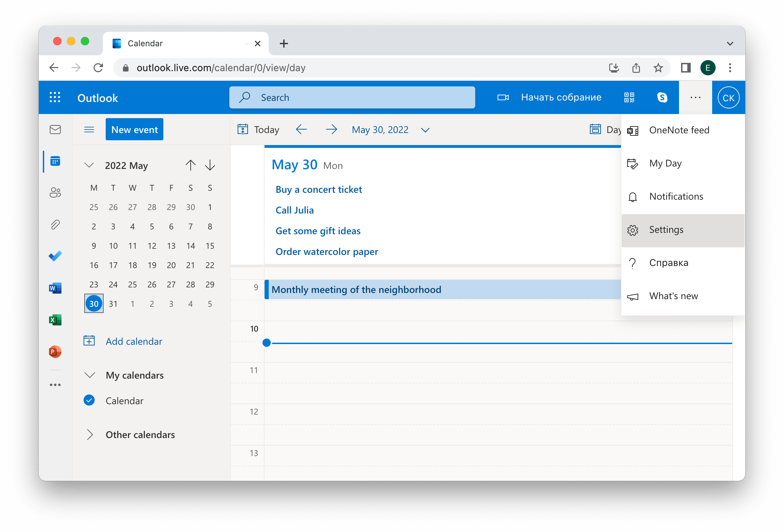Toggle the hamburger navigation pane
784x532 pixels.
pos(89,130)
